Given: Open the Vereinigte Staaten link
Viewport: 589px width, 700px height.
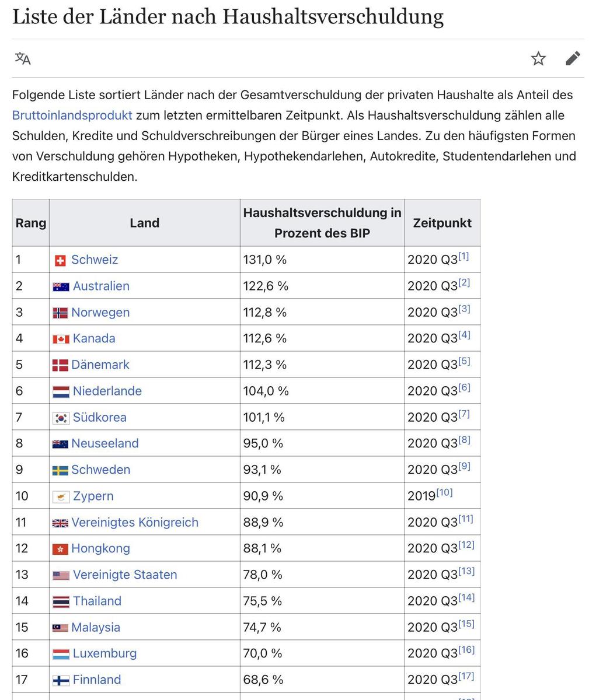Looking at the screenshot, I should (x=125, y=575).
